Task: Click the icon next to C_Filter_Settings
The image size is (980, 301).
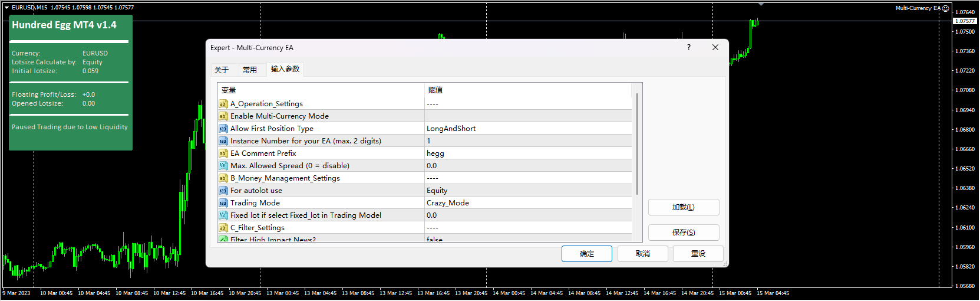Action: (x=223, y=228)
